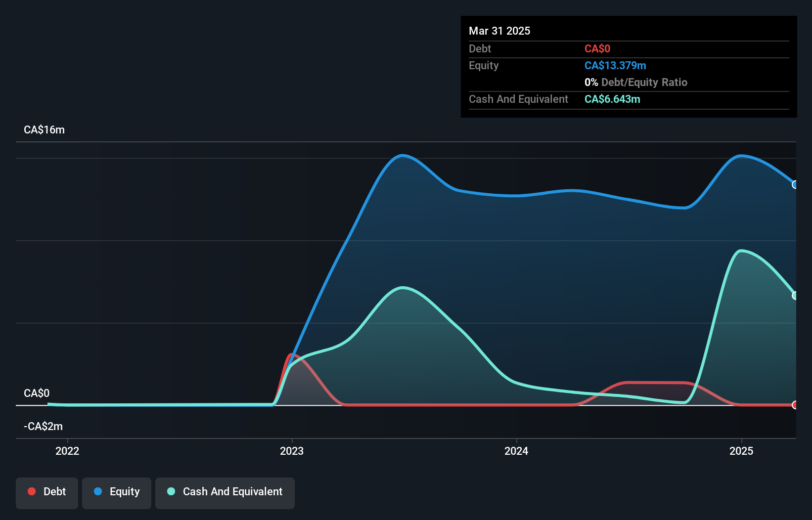Image resolution: width=812 pixels, height=520 pixels.
Task: Click the red Debt legend dot
Action: 31,491
